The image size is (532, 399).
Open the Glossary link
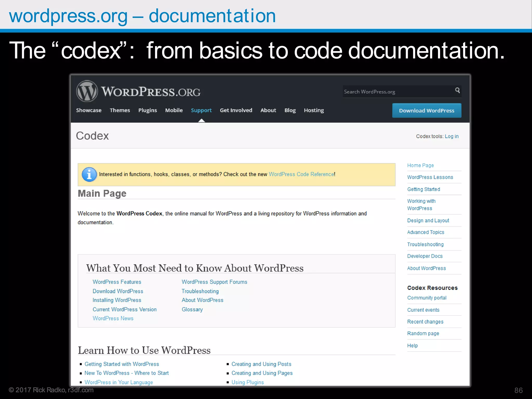point(192,310)
